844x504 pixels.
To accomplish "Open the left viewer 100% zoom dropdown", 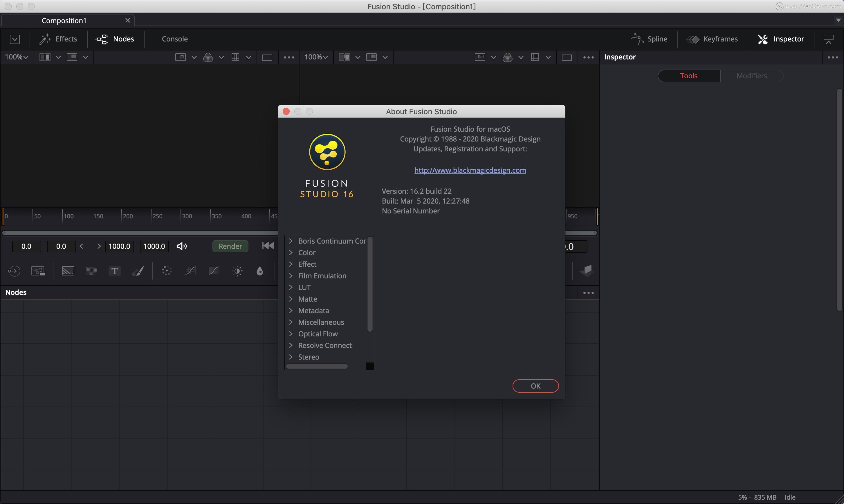I will [16, 57].
